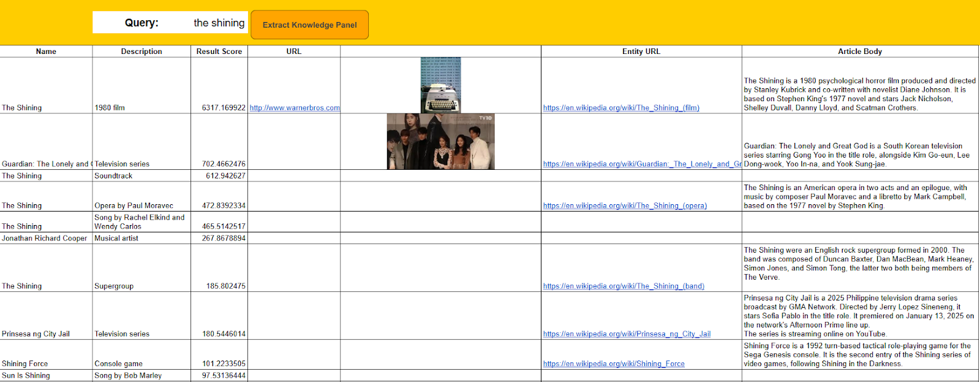980x382 pixels.
Task: Select 'The Shining' name cell in the 1980 film row
Action: tap(46, 85)
